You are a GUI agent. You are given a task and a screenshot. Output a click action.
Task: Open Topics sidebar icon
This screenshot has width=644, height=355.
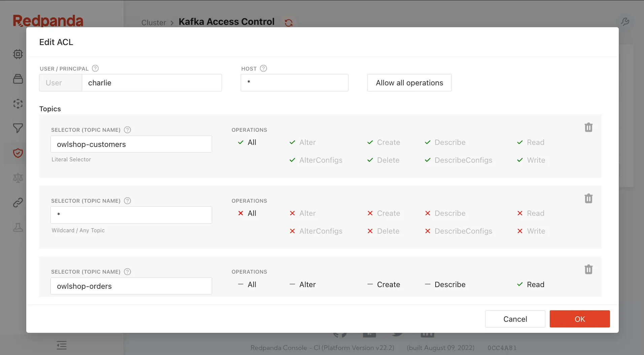point(18,79)
